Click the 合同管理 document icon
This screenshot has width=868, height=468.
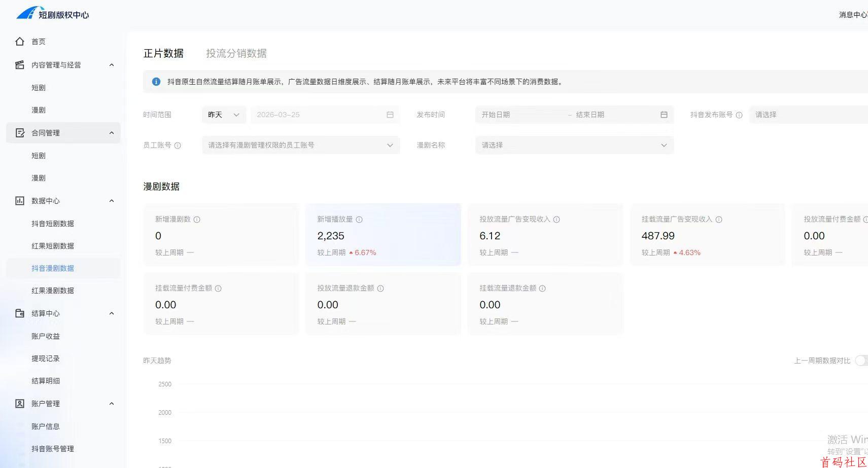[20, 133]
